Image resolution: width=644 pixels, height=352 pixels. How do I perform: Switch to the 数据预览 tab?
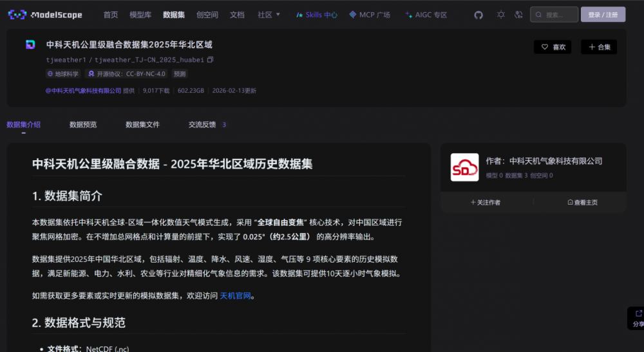[x=83, y=125]
